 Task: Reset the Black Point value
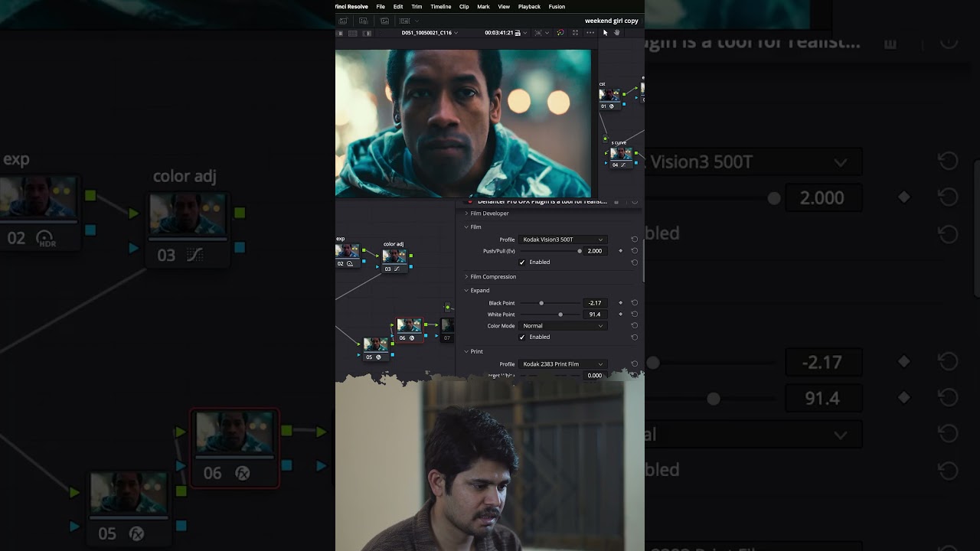[634, 303]
